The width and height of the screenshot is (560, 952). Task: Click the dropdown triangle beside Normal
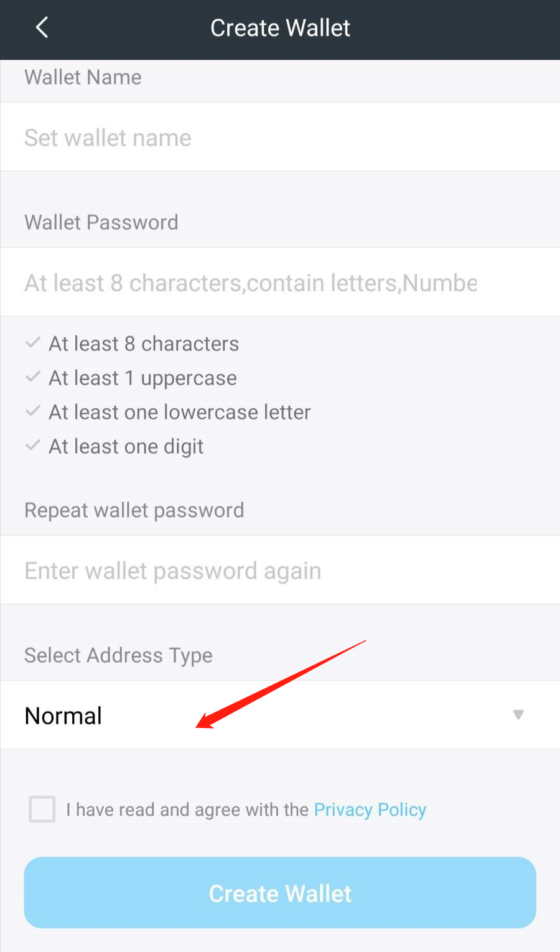[x=518, y=714]
